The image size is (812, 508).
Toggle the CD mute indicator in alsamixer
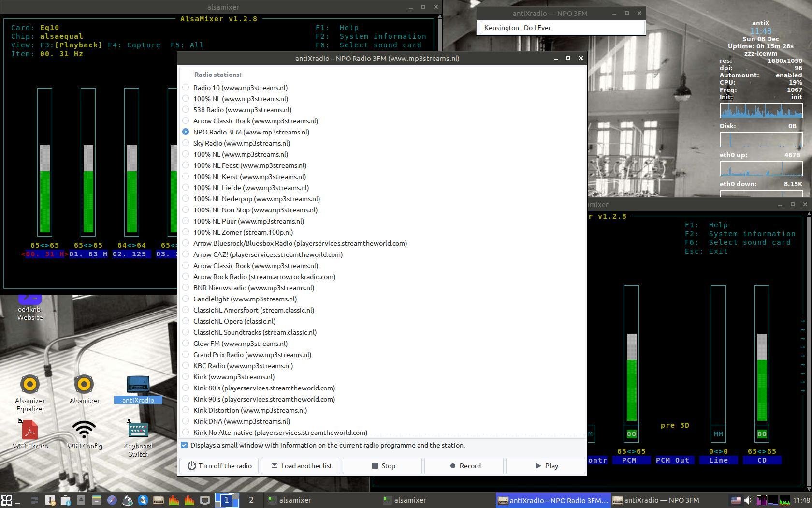[x=762, y=434]
